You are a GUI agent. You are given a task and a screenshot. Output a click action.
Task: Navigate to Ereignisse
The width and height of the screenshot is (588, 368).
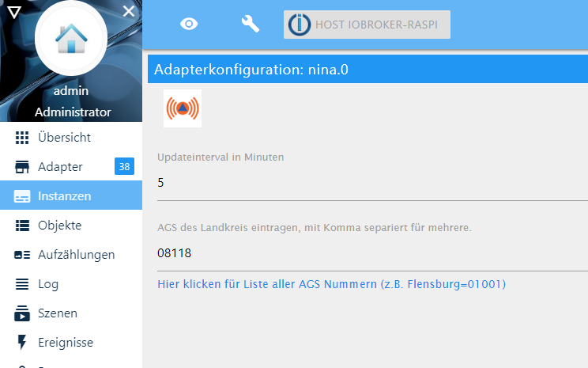(x=66, y=342)
